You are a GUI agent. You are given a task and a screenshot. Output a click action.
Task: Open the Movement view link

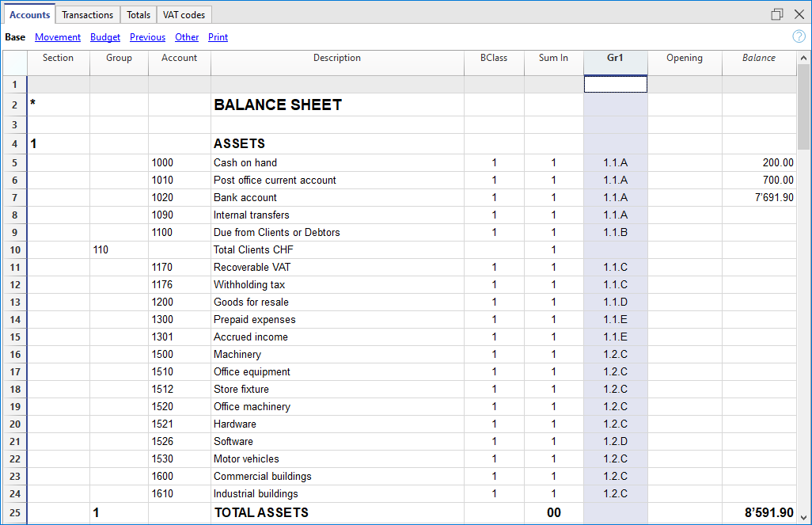(x=58, y=37)
